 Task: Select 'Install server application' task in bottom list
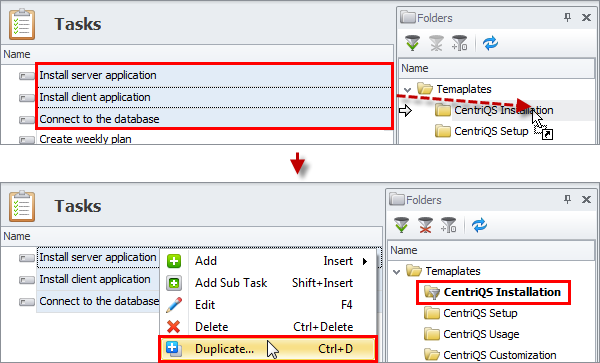pyautogui.click(x=98, y=257)
